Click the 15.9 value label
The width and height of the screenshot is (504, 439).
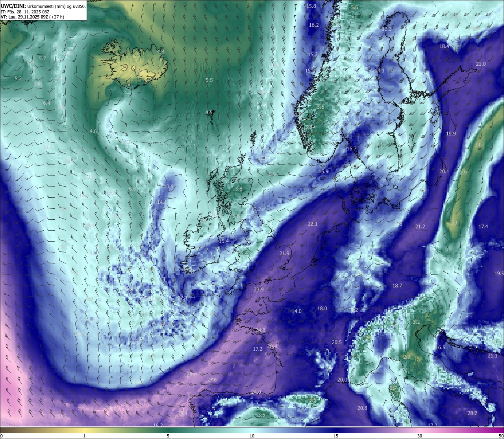pyautogui.click(x=323, y=172)
